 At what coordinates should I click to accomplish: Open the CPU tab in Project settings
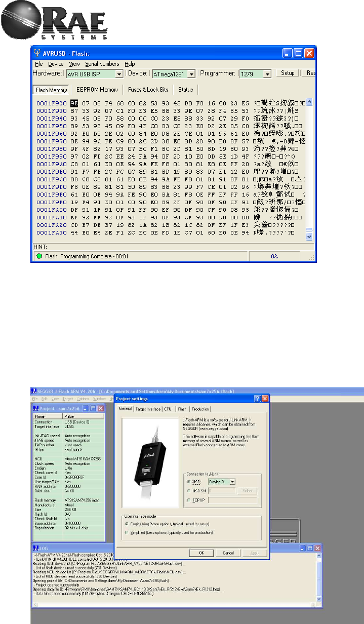point(168,409)
